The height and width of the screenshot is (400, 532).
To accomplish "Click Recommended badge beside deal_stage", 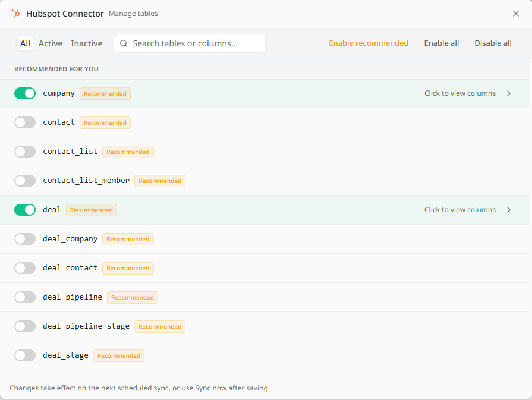I will [x=119, y=356].
